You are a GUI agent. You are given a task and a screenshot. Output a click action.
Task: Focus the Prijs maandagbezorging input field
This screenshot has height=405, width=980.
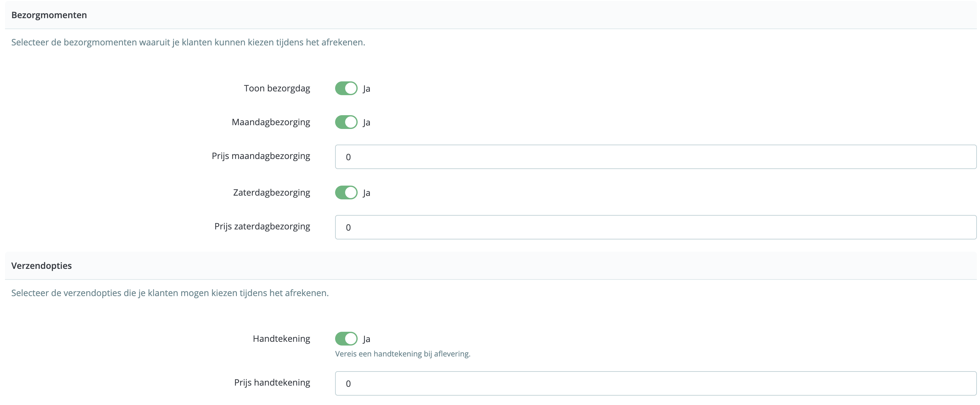click(655, 157)
